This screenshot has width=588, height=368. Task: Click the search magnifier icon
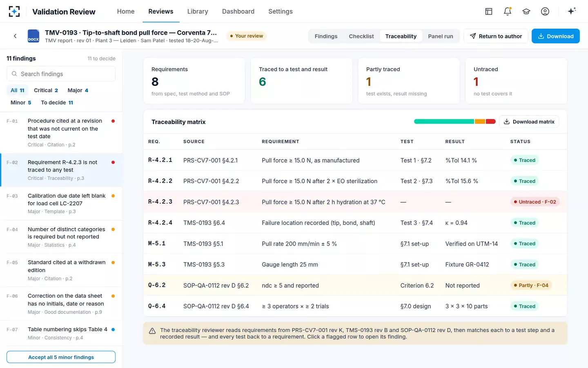click(x=14, y=74)
